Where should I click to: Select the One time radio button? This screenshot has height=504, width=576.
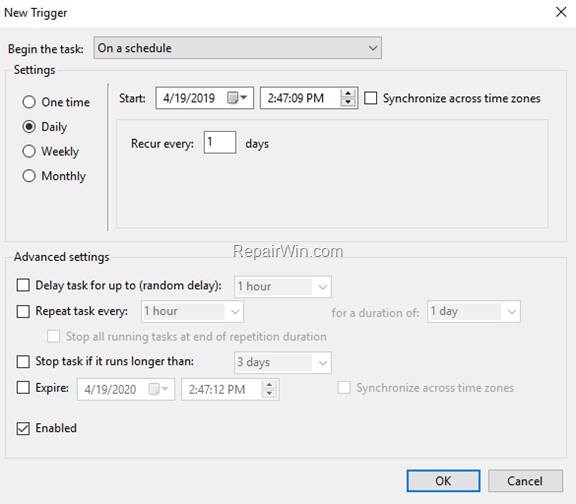(x=29, y=102)
